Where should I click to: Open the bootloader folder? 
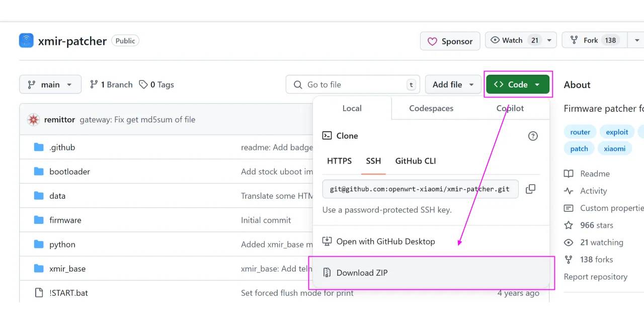click(x=70, y=172)
